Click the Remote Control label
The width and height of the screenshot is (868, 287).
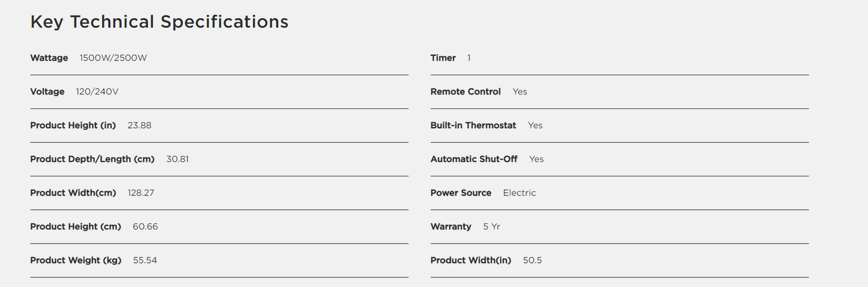pos(466,92)
